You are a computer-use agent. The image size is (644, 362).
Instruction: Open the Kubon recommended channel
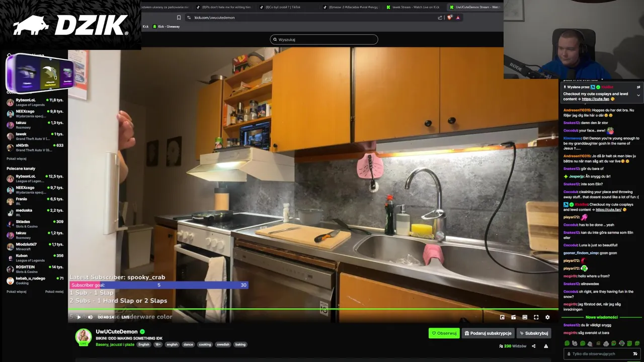[x=35, y=258]
